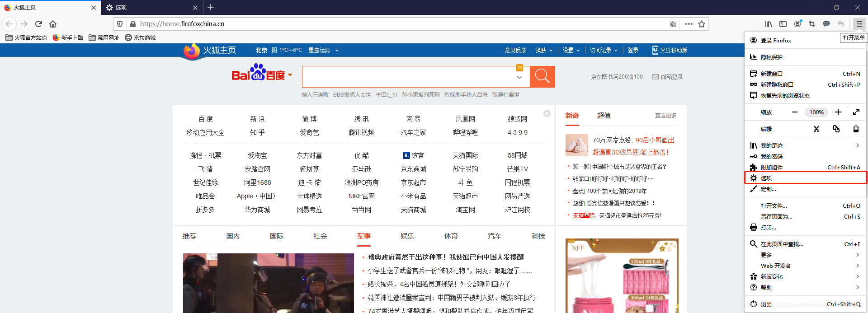Viewport: 868px width, 313px height.
Task: Open 选项 in the Firefox menu
Action: tap(806, 178)
